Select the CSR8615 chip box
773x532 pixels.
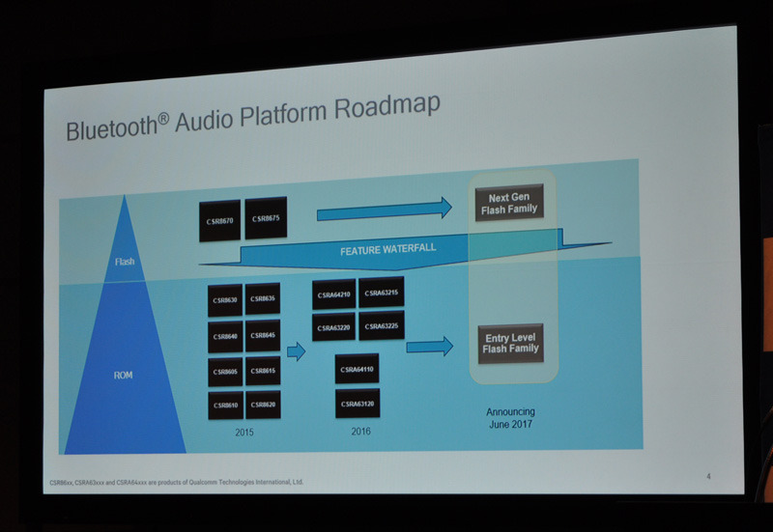[x=263, y=371]
